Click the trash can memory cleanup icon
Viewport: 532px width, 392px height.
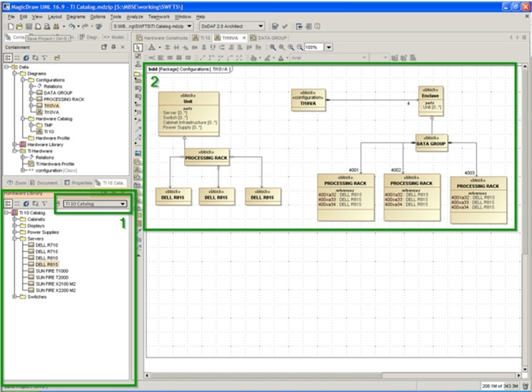(x=526, y=386)
